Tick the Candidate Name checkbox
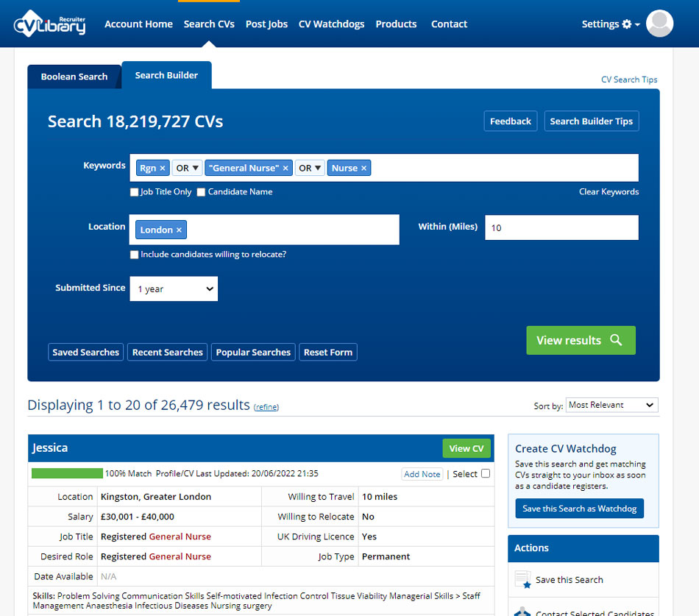This screenshot has height=616, width=699. [201, 192]
